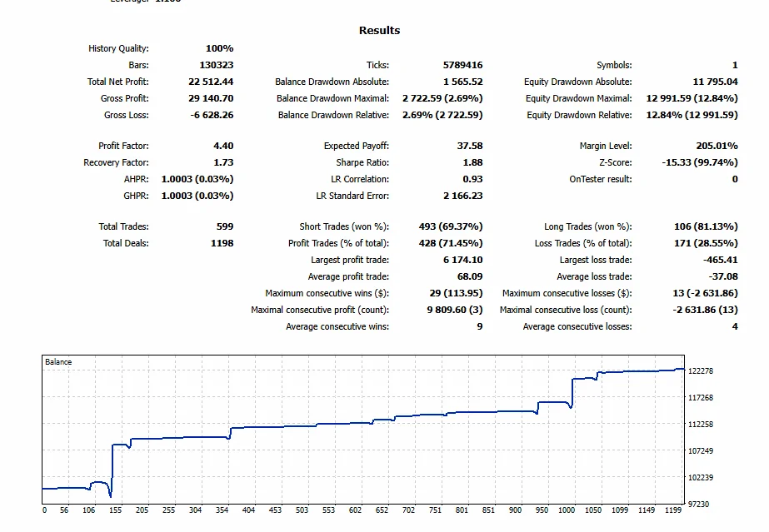
Task: Click Equity Drawdown Absolute value 11 795.04
Action: pos(715,82)
